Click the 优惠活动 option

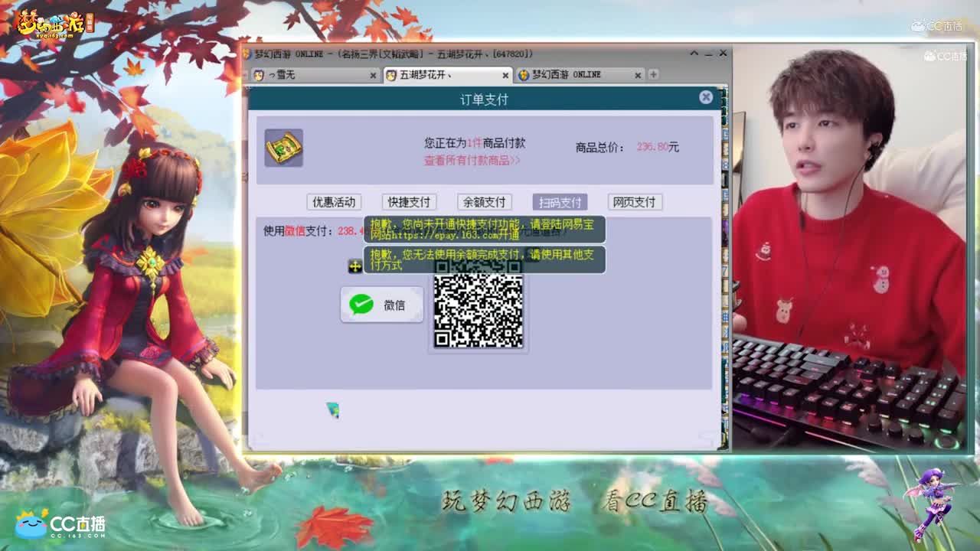335,202
